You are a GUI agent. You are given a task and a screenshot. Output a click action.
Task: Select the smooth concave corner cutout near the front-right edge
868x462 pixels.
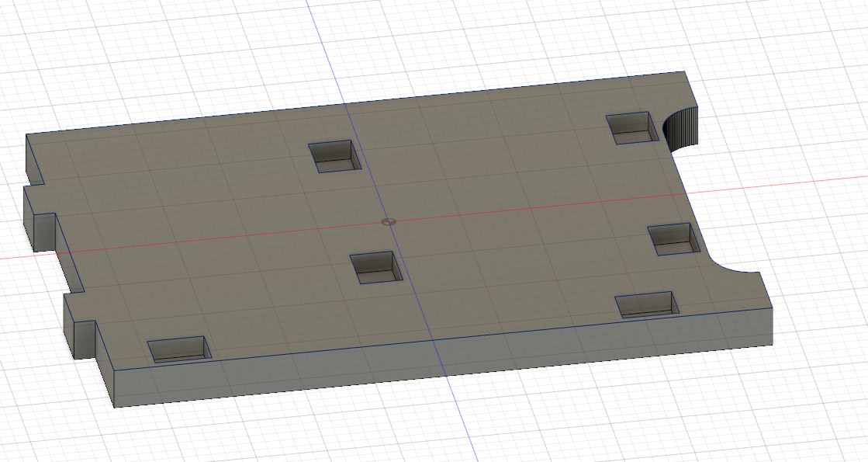click(734, 265)
